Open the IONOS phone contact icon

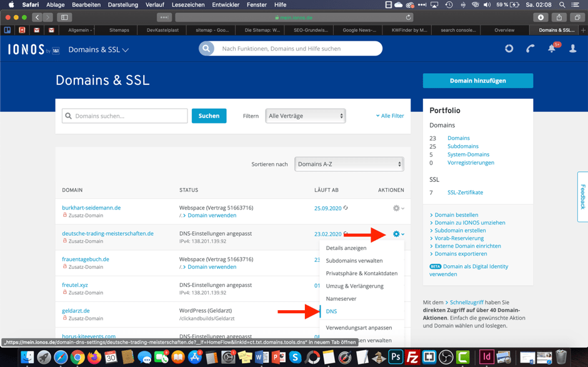point(530,48)
